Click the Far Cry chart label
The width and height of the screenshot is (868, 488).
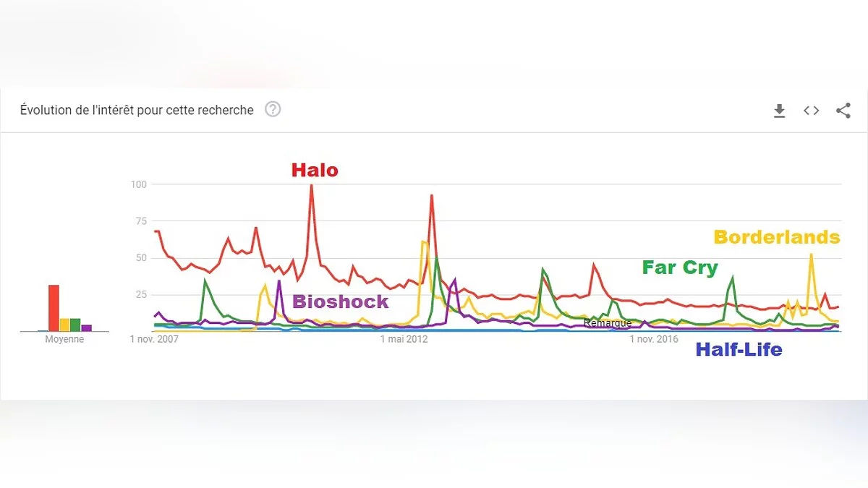tap(680, 268)
